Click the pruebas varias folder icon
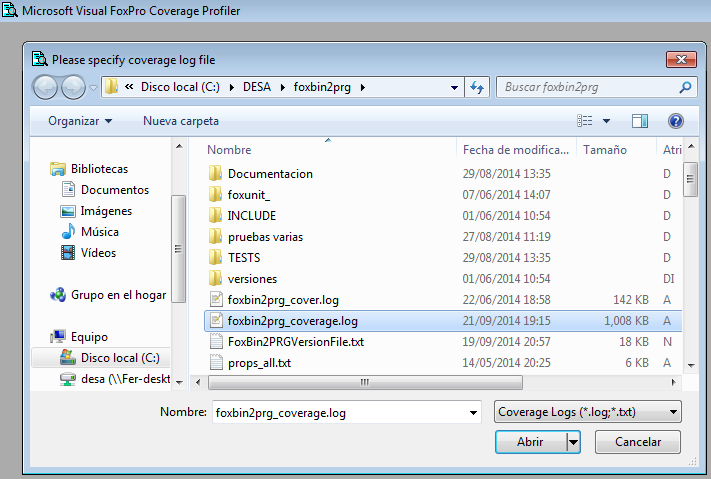Viewport: 711px width, 479px height. (x=216, y=236)
